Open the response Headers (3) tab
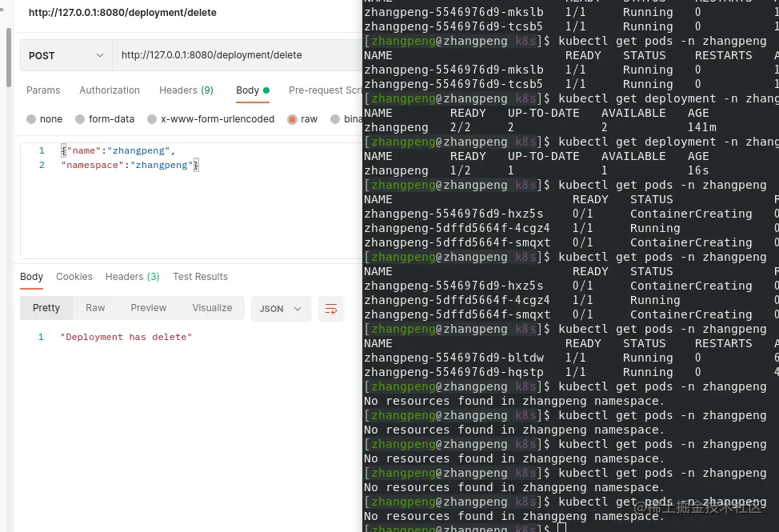This screenshot has height=532, width=779. pos(132,277)
